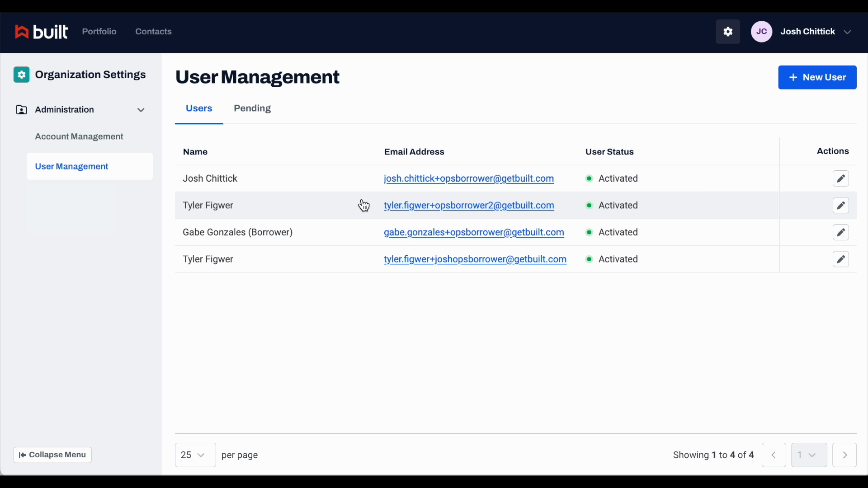Open the per page dropdown showing 25
Screen dimensions: 868x488
click(195, 455)
